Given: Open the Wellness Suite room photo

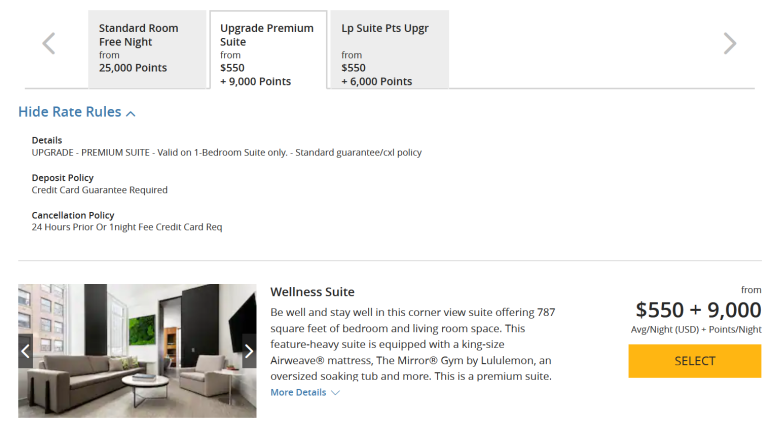Looking at the screenshot, I should (137, 351).
